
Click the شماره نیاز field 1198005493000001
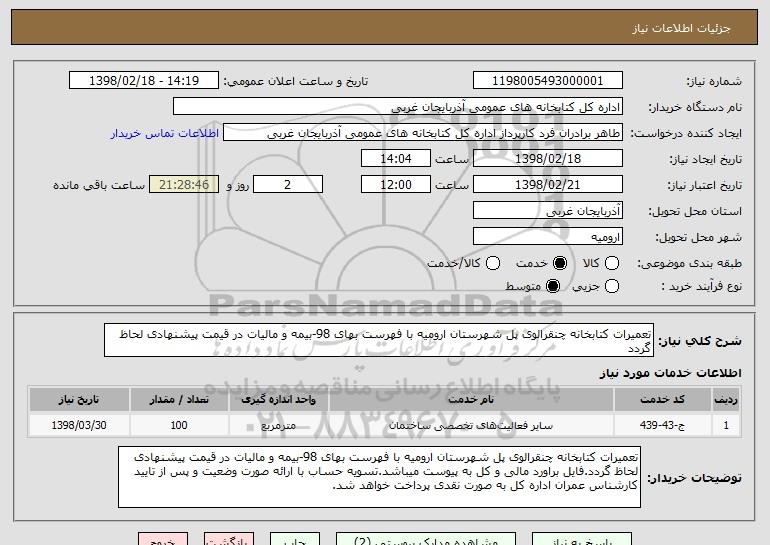click(x=548, y=81)
